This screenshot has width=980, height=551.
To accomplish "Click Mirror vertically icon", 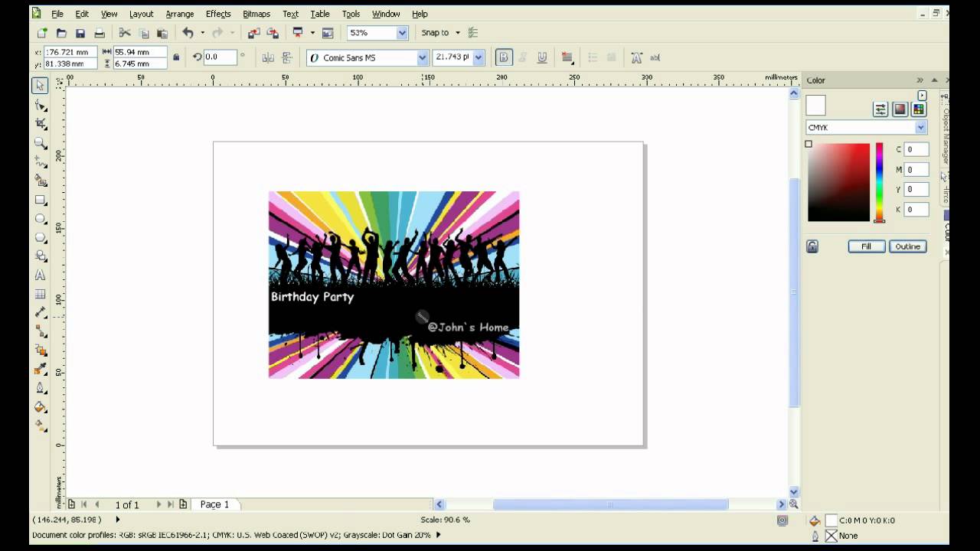I will [x=287, y=57].
